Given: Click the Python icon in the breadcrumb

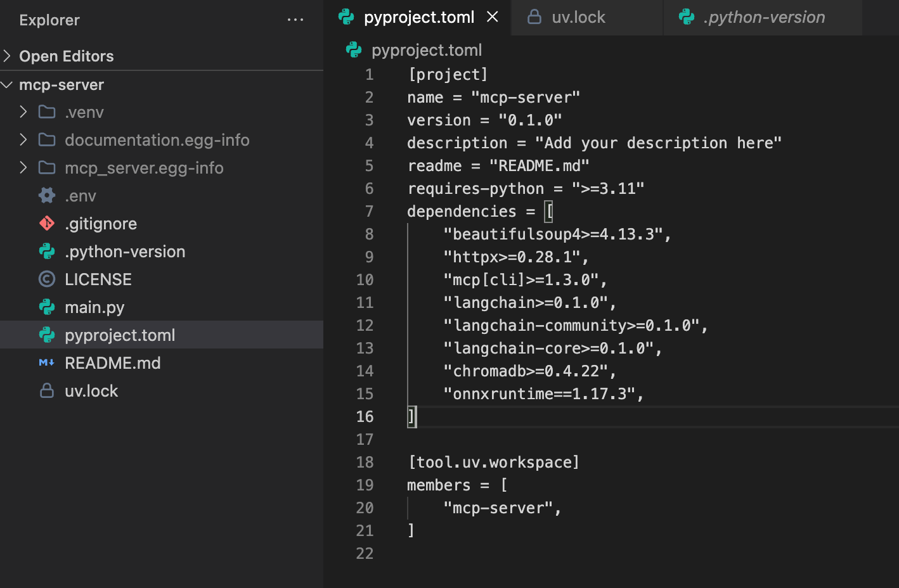Looking at the screenshot, I should 354,50.
